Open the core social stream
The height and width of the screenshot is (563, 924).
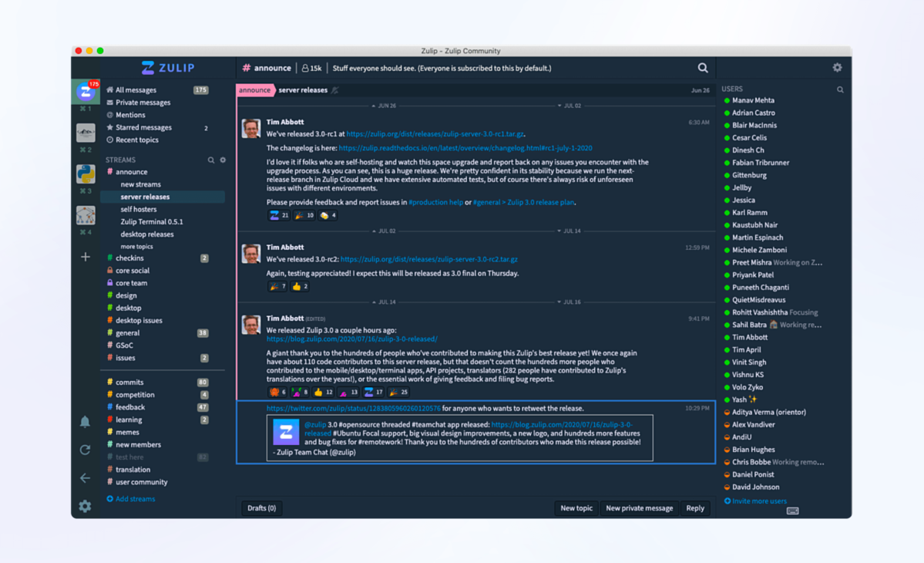pos(132,271)
